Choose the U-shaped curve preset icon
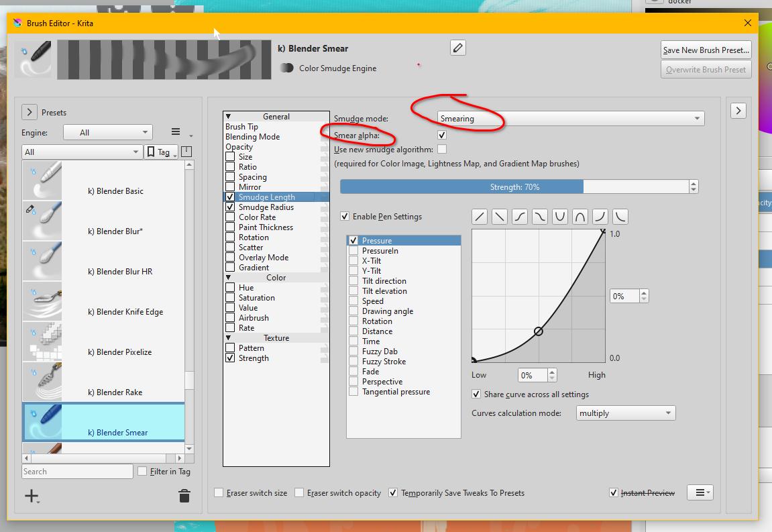The image size is (772, 532). click(560, 217)
